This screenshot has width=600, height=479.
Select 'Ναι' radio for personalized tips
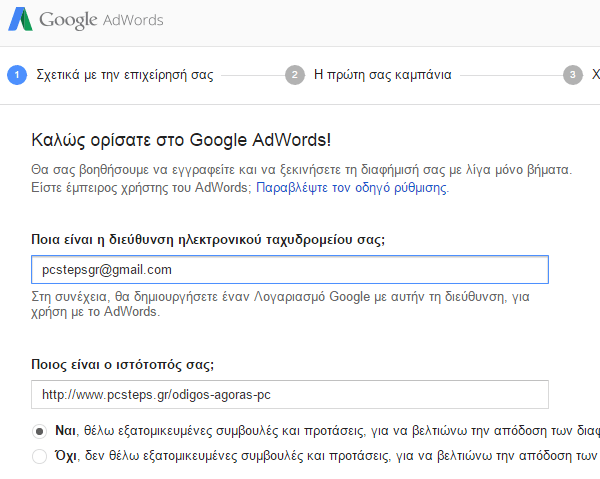click(39, 431)
